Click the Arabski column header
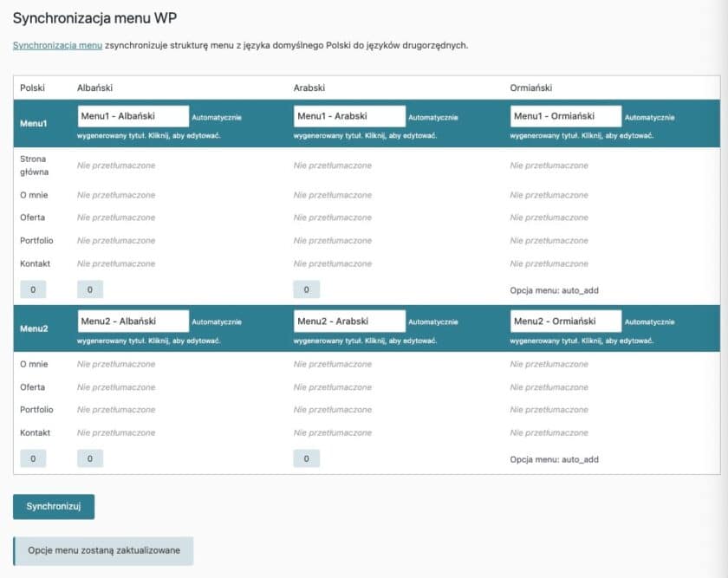Image resolution: width=728 pixels, height=578 pixels. [x=311, y=88]
